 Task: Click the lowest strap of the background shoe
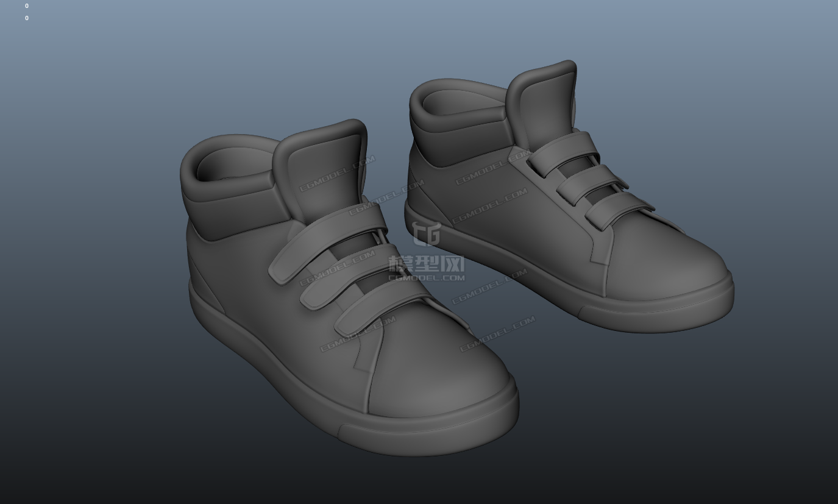(x=616, y=210)
